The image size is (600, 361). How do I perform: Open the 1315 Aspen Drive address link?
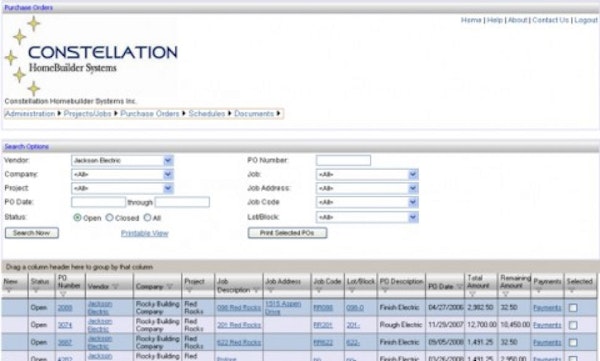[283, 308]
